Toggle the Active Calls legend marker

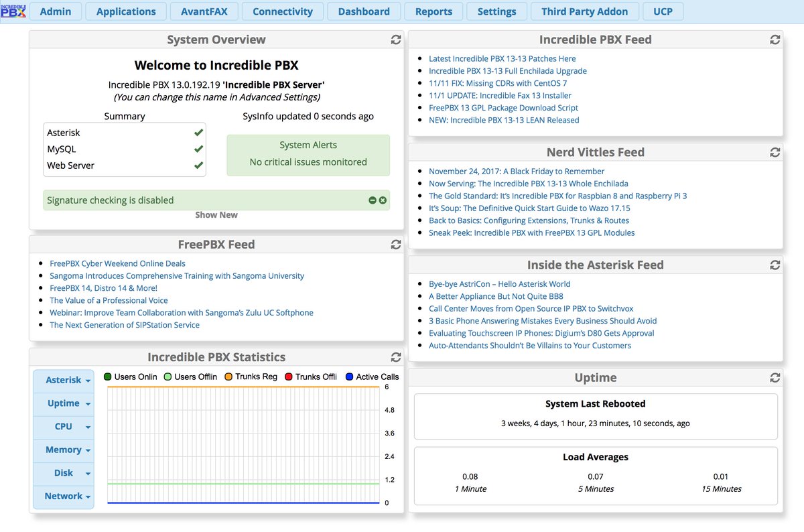click(349, 377)
